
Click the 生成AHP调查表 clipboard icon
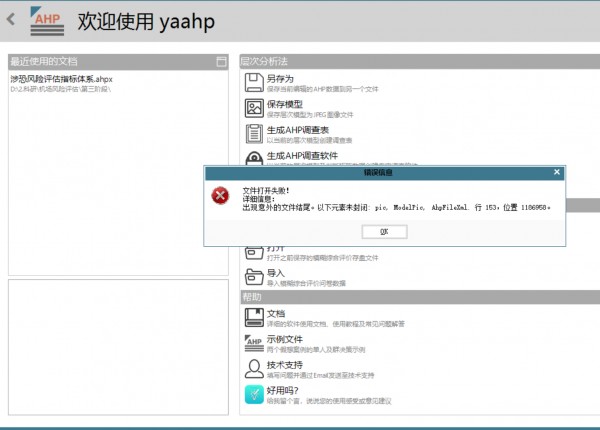[x=254, y=134]
